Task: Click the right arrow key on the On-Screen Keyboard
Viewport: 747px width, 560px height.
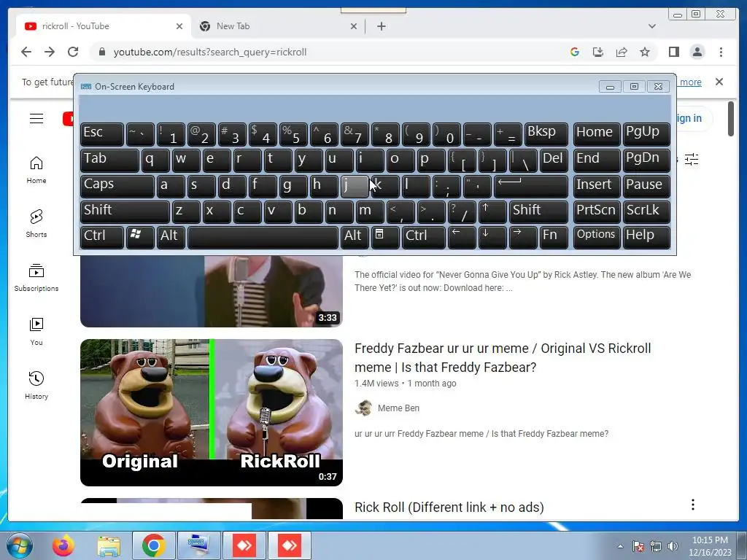Action: 522,237
